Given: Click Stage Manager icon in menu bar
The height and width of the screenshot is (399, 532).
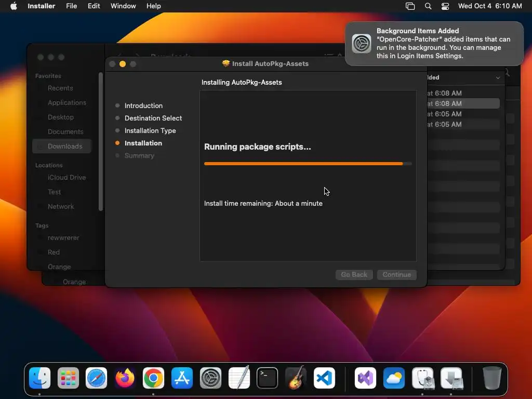Looking at the screenshot, I should click(410, 6).
